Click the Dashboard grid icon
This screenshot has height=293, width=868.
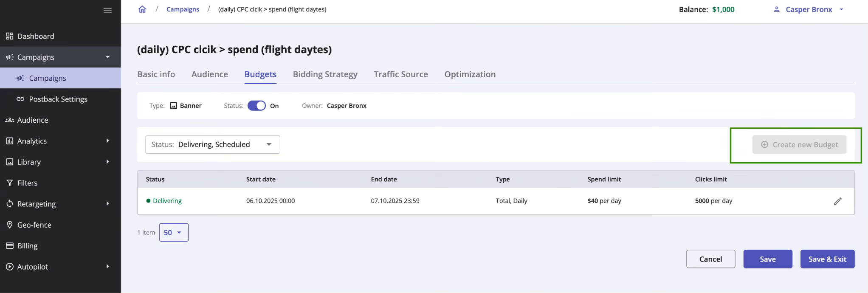coord(9,36)
